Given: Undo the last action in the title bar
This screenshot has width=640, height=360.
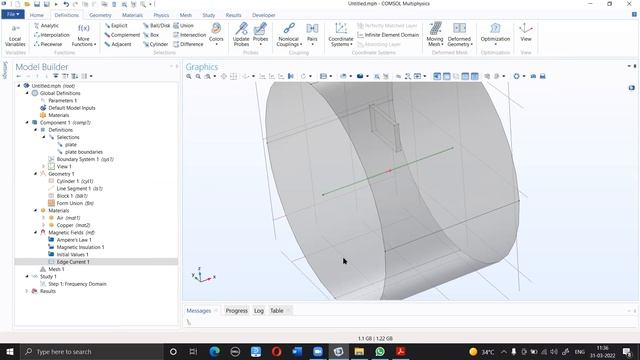Looking at the screenshot, I should click(66, 4).
